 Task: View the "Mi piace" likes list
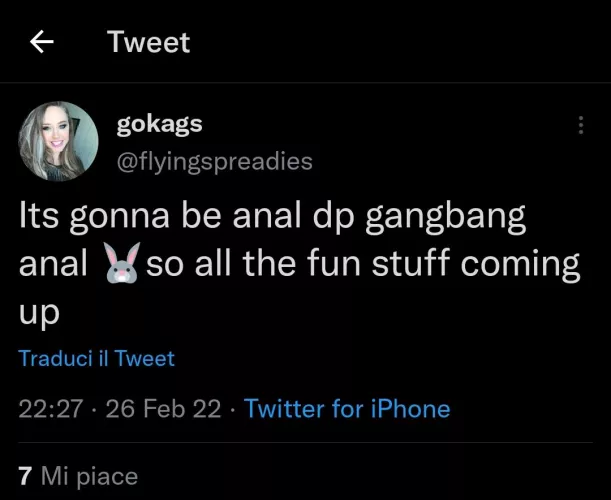point(90,476)
